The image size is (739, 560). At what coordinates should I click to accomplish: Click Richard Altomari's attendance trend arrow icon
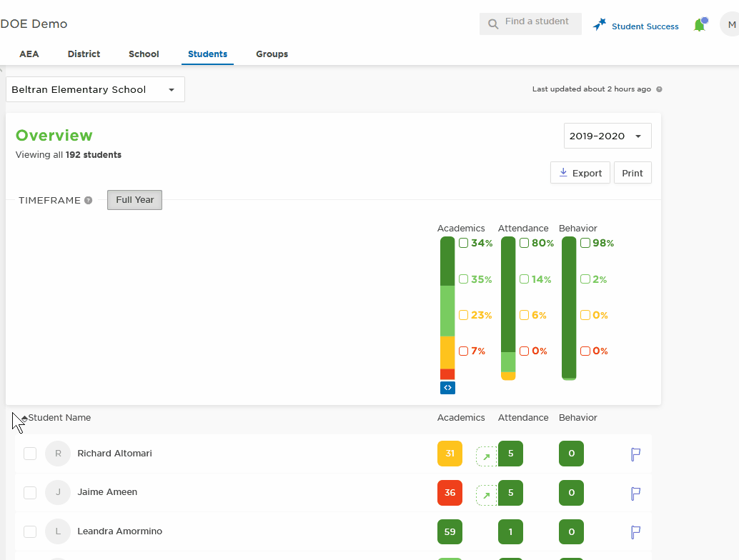[x=487, y=456]
